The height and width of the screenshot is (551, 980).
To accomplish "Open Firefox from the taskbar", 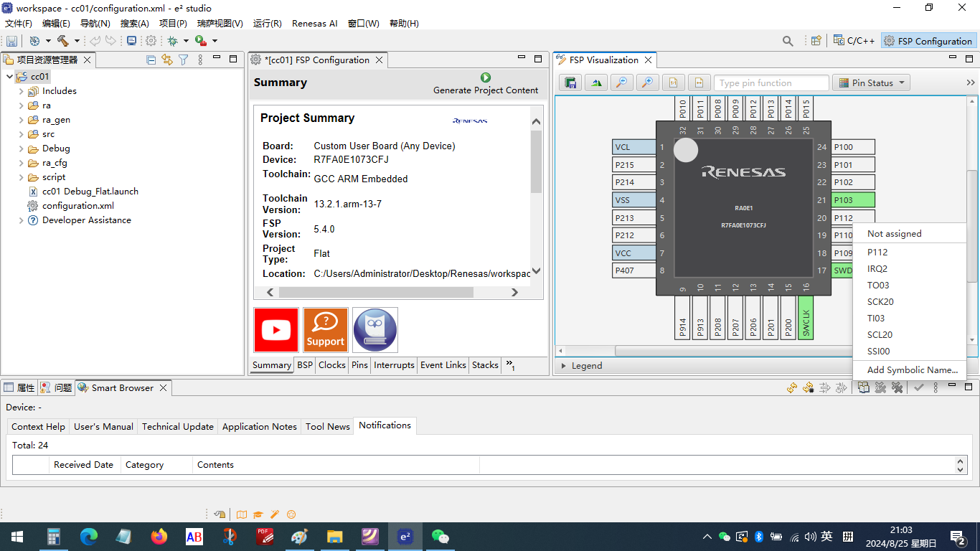I will [x=159, y=536].
